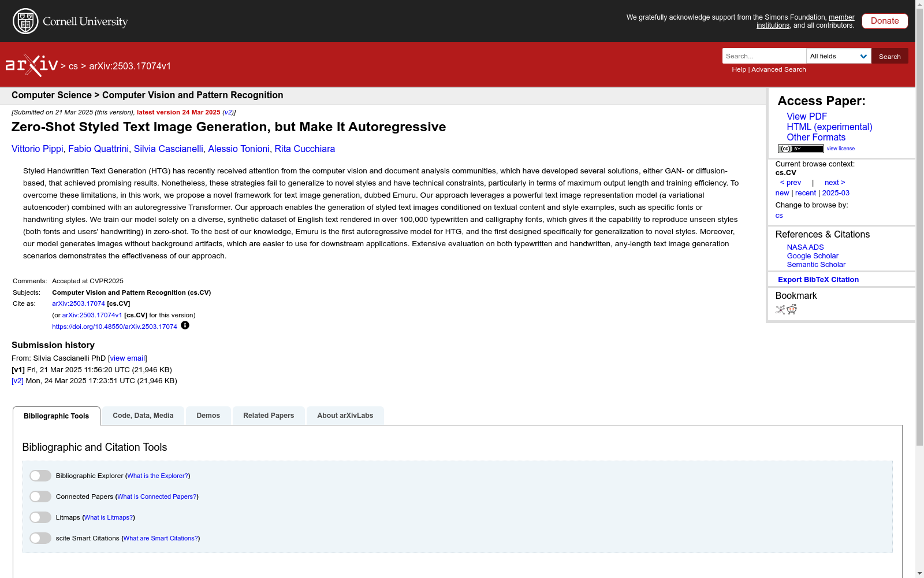
Task: Enable the Connected Papers switch
Action: (40, 497)
